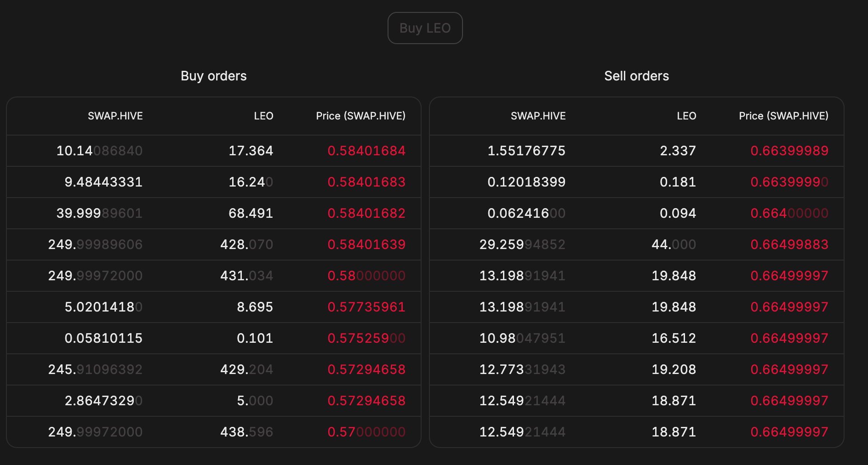Click SWAP.HIVE column header in Buy orders table
The image size is (868, 465).
coord(115,116)
